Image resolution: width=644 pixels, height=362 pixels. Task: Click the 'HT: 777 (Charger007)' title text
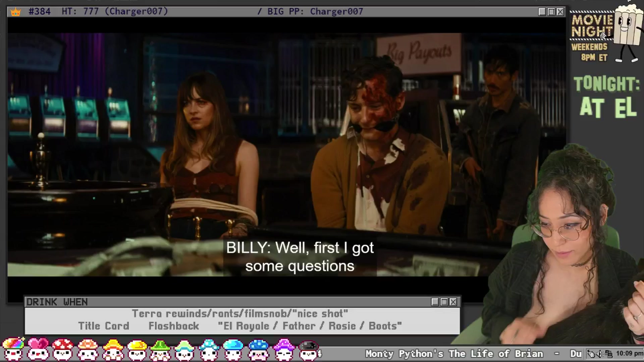[115, 11]
